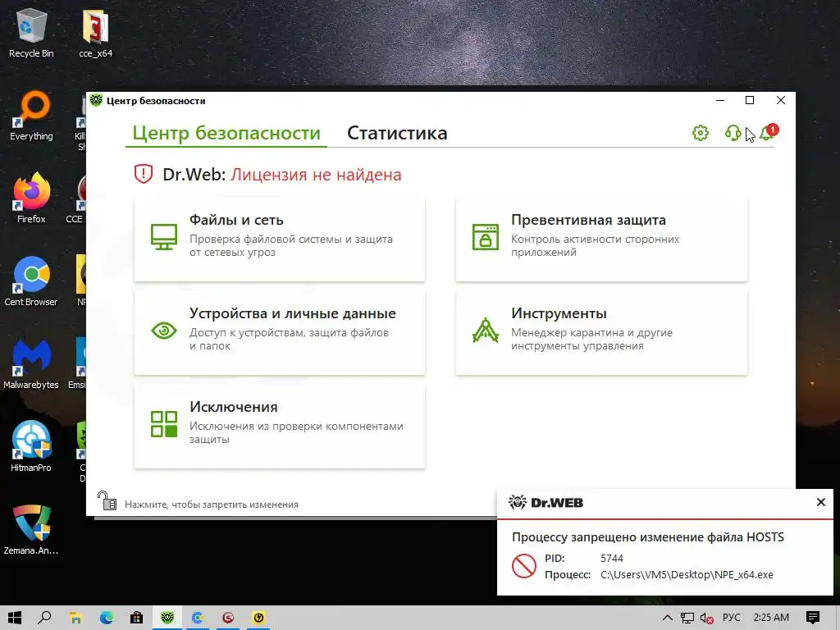Click the PID value 5744
Viewport: 840px width, 630px height.
coord(612,558)
